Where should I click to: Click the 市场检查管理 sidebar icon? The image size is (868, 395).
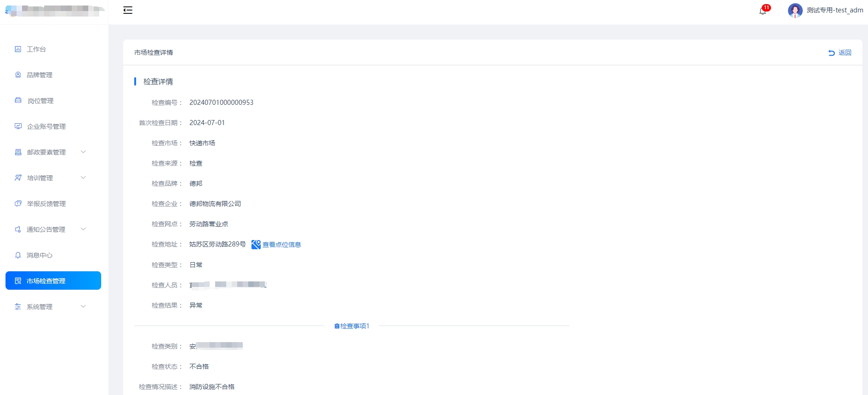pos(18,281)
